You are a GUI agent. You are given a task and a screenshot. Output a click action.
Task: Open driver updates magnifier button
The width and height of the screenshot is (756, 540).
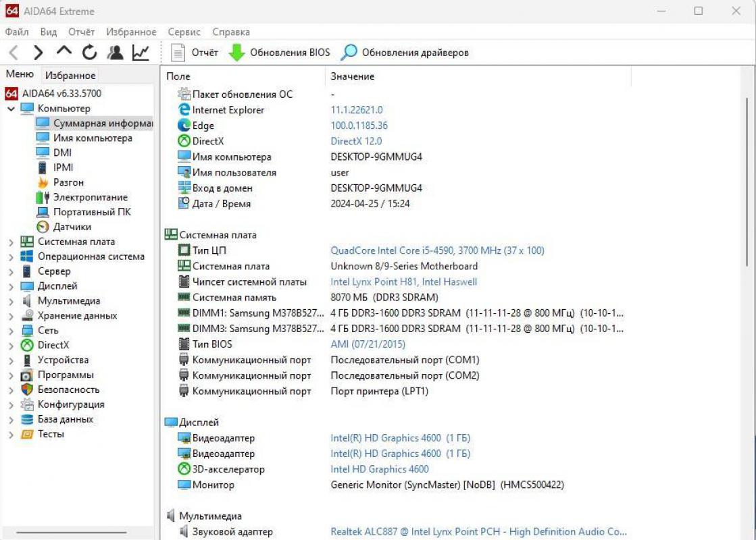pyautogui.click(x=349, y=53)
